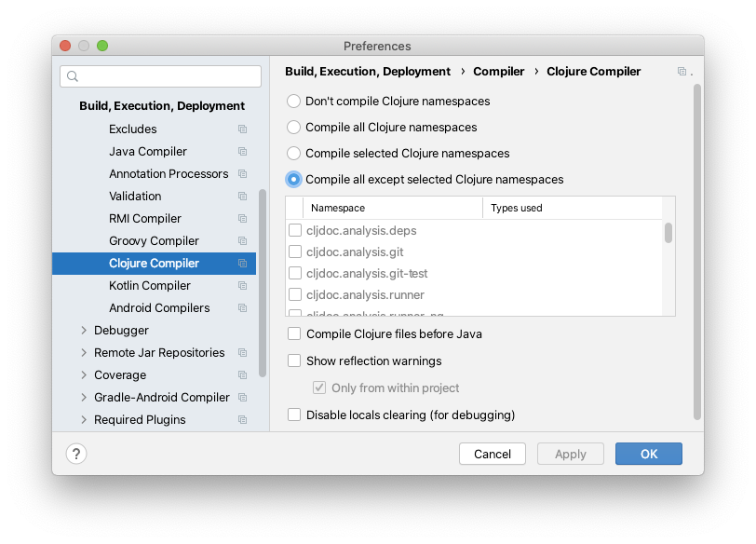Screen dimensions: 756x544
Task: Check the cljdoc.analysis.git namespace box
Action: coord(294,252)
